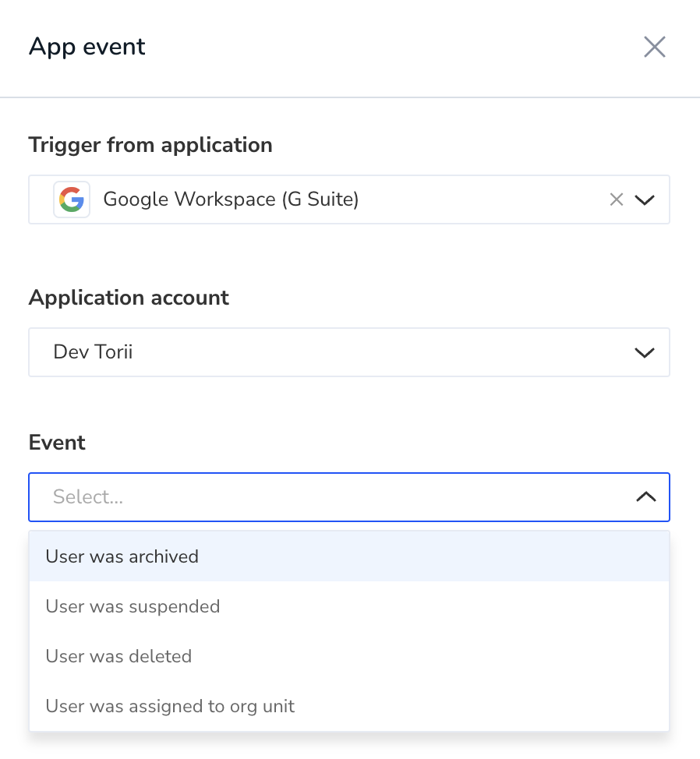The height and width of the screenshot is (759, 700).
Task: Click the 'Google Workspace (G Suite)' selected value
Action: click(x=231, y=199)
